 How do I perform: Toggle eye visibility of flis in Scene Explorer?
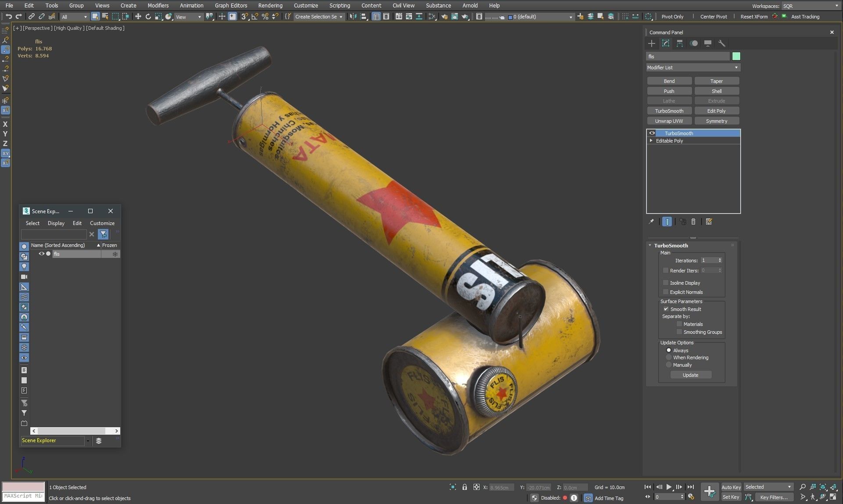(x=42, y=254)
